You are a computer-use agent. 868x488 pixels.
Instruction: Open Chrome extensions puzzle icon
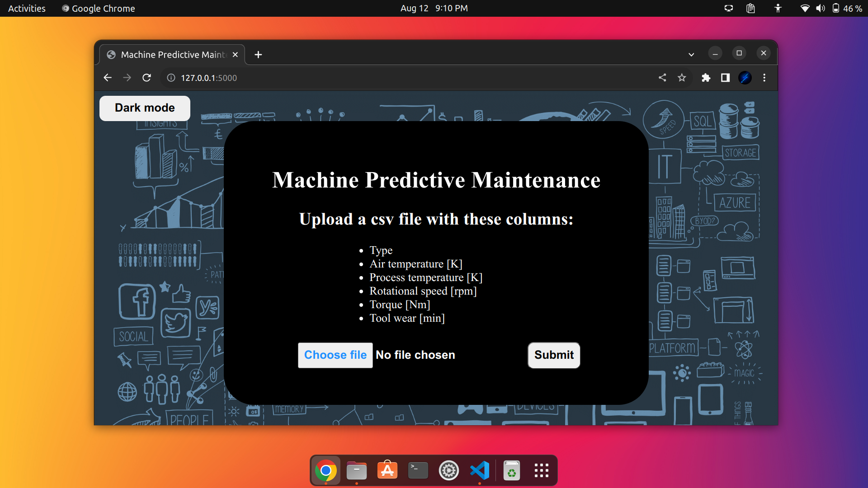pyautogui.click(x=706, y=78)
